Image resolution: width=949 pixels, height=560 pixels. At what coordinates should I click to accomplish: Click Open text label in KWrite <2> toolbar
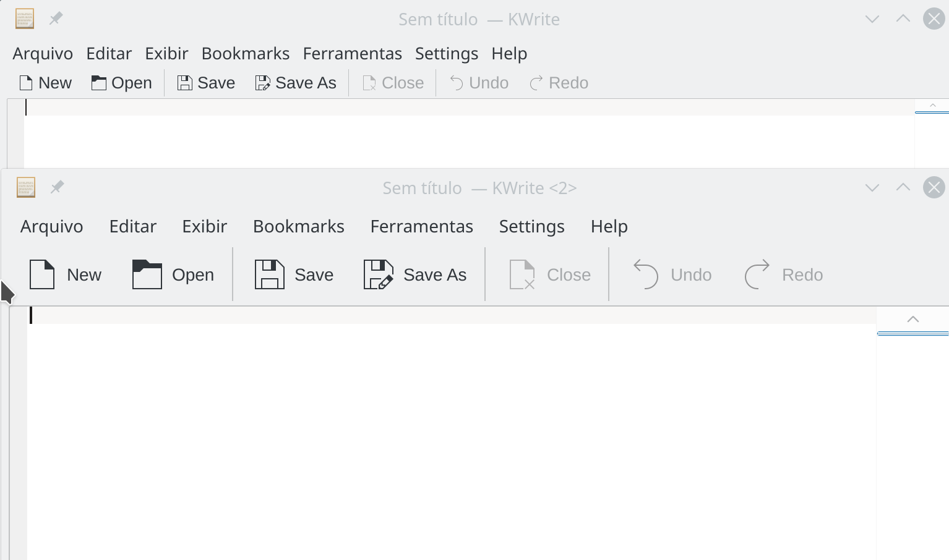coord(193,275)
